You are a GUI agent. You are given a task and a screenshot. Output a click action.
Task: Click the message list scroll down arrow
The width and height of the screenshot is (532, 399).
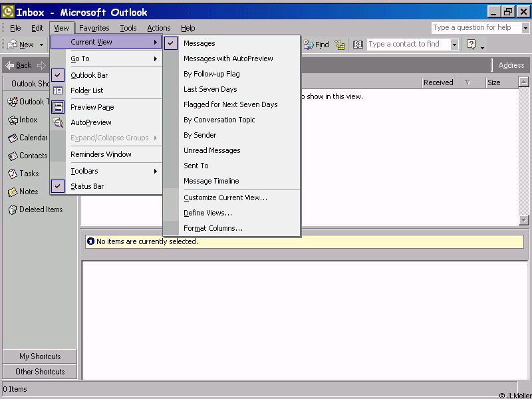click(x=524, y=220)
